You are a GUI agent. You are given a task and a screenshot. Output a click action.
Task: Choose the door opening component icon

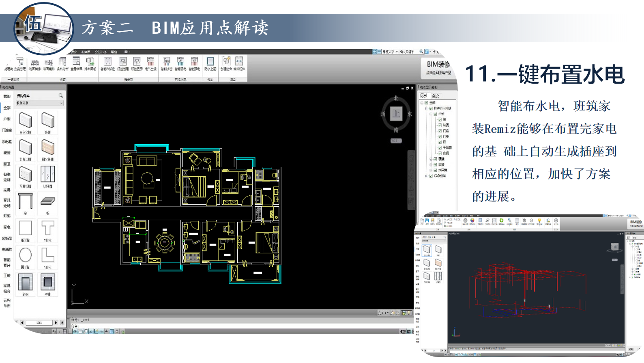click(26, 284)
